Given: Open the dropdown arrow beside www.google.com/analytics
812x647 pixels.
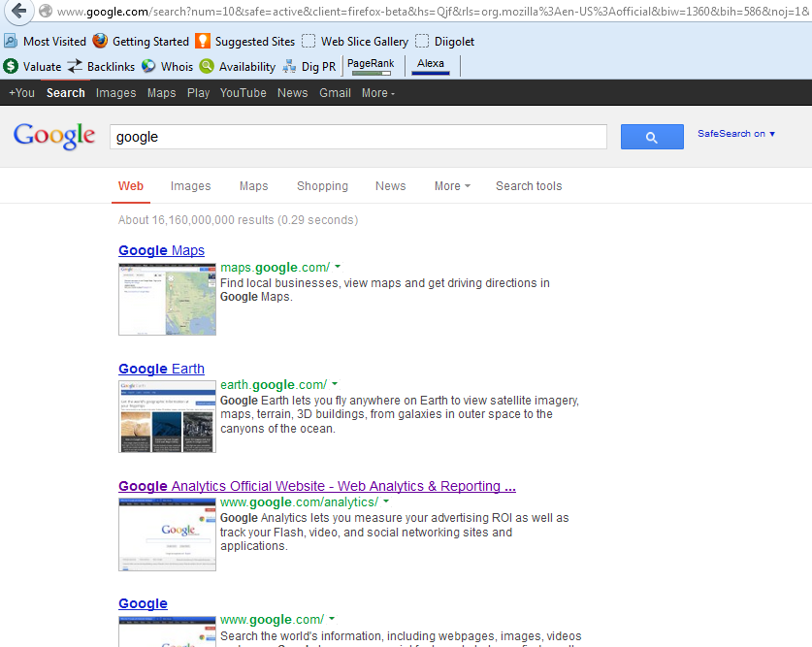Looking at the screenshot, I should click(x=386, y=501).
